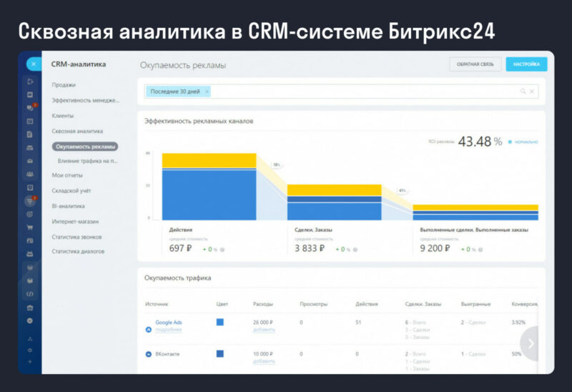
Task: Open the people group icon in left sidebar
Action: tap(30, 174)
